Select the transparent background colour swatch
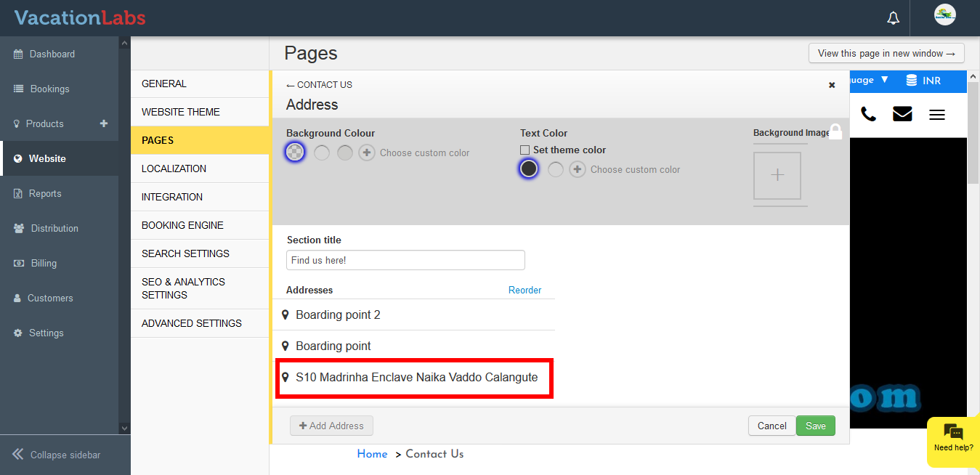 [295, 153]
